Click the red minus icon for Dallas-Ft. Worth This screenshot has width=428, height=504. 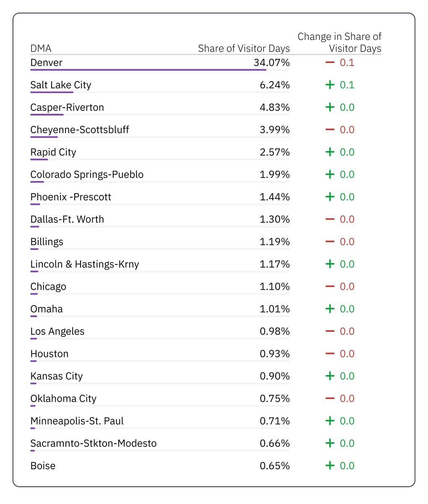coord(330,219)
